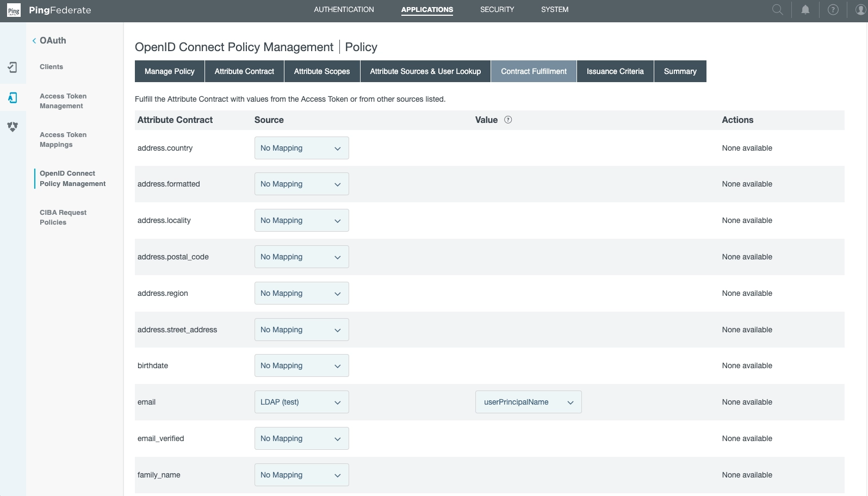Click the Ping logo icon
This screenshot has width=868, height=496.
point(14,10)
